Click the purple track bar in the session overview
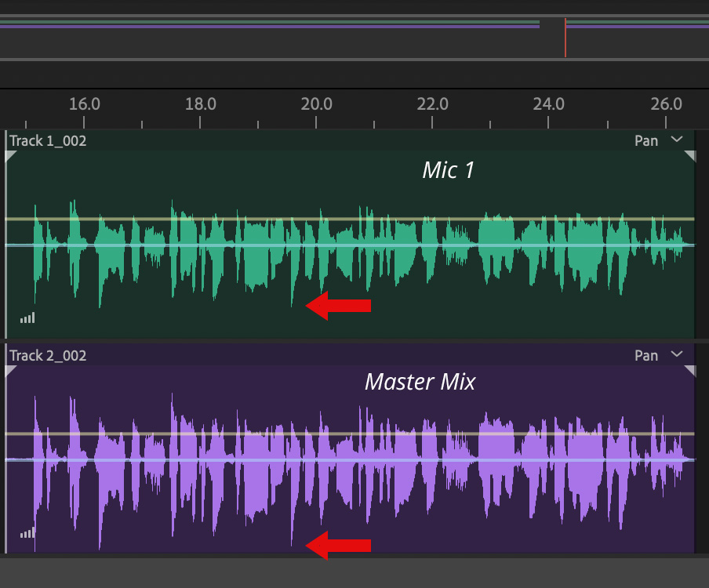The width and height of the screenshot is (709, 588). point(270,27)
